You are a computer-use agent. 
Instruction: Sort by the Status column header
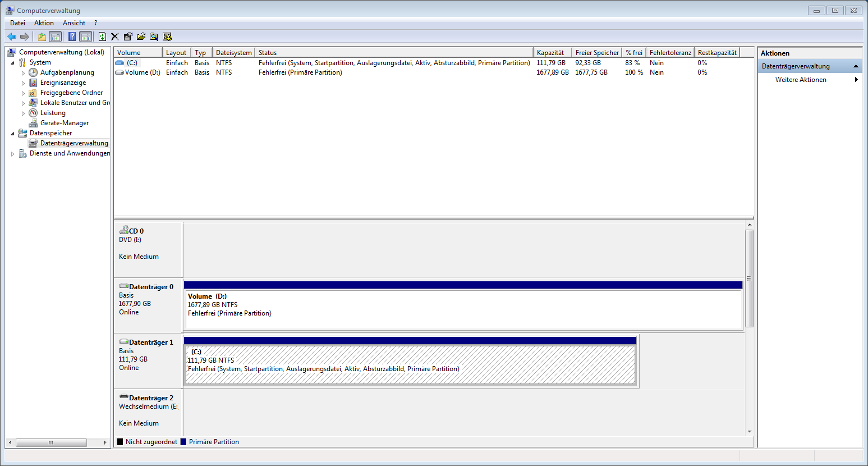coord(394,52)
